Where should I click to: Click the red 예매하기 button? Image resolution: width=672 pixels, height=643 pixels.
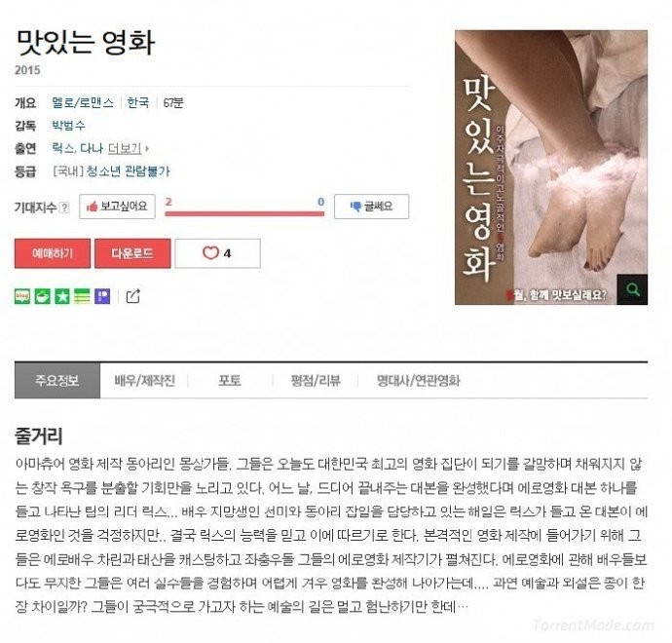point(53,253)
